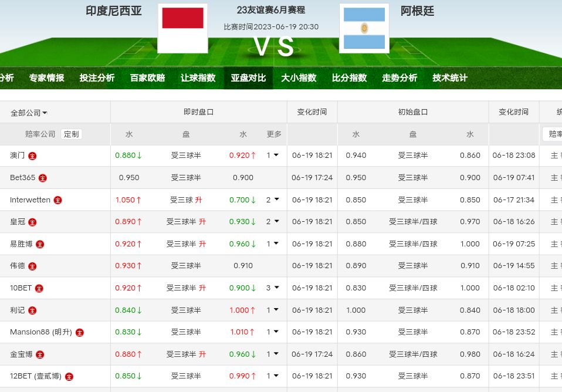Open the 印度尼西亚 team name link
Viewport: 562px width, 392px height.
[x=114, y=11]
